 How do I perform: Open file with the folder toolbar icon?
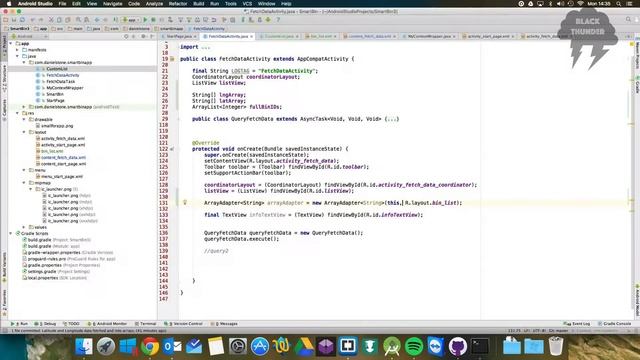6,20
